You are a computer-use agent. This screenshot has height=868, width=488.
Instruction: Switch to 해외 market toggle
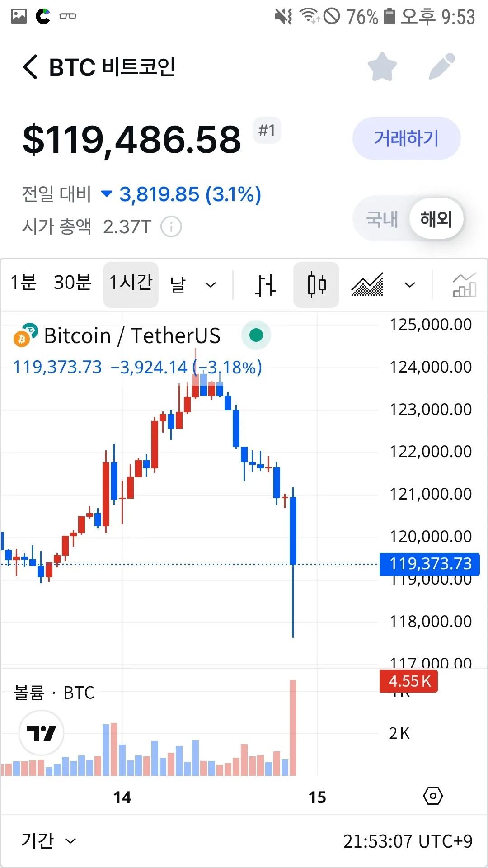[436, 219]
